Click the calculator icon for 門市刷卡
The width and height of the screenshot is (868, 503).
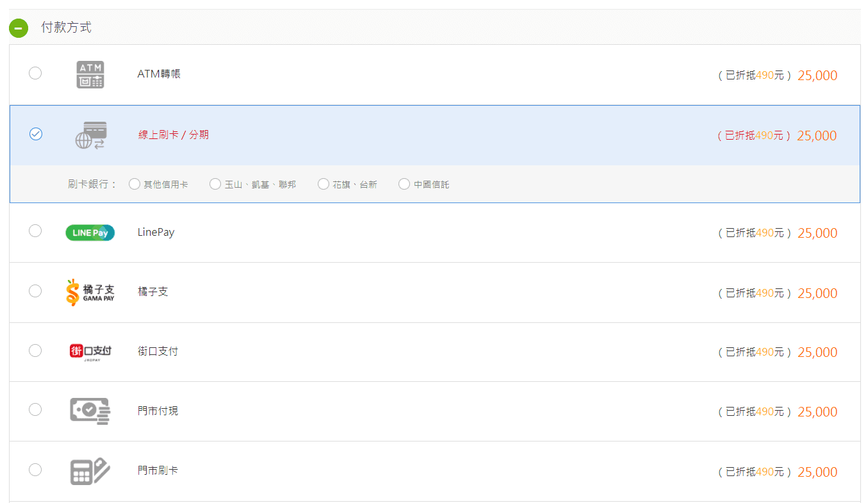pyautogui.click(x=90, y=471)
